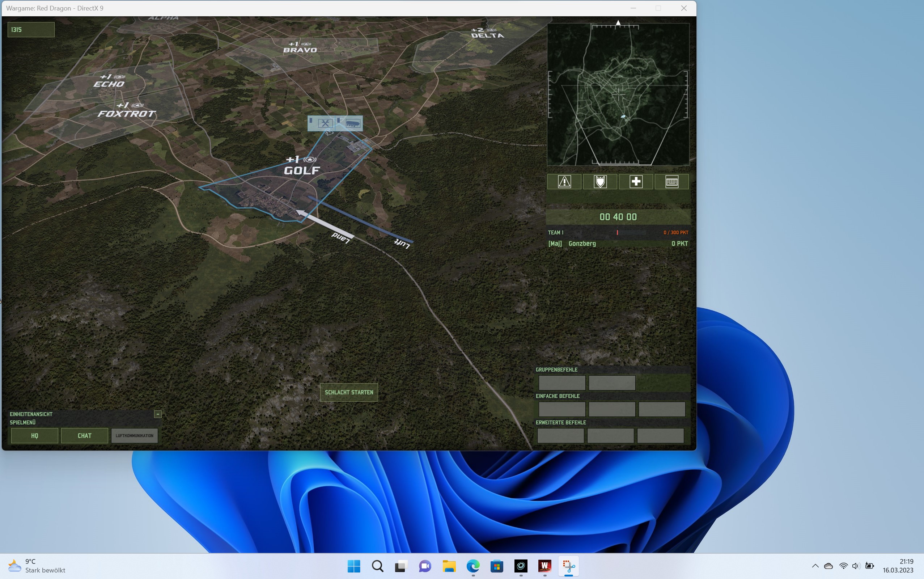Expand hidden system tray icons chevron

point(815,566)
